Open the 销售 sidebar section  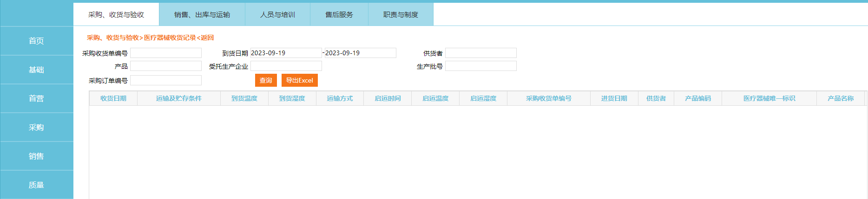tap(37, 156)
